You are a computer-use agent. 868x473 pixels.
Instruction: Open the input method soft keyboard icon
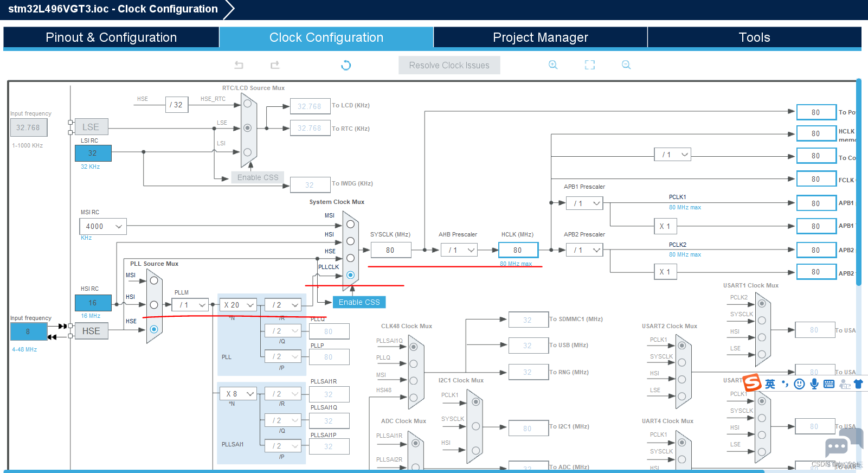coord(829,384)
